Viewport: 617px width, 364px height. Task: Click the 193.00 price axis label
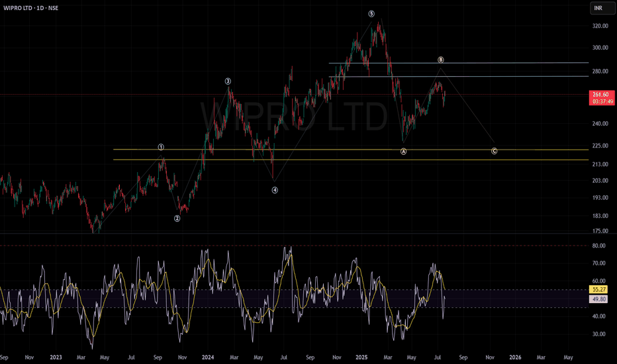pyautogui.click(x=600, y=197)
